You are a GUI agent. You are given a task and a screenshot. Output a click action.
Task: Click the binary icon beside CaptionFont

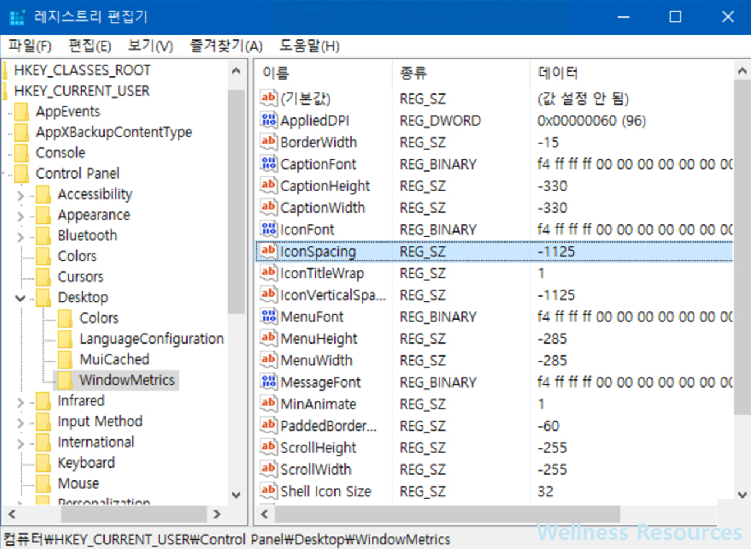pos(268,164)
